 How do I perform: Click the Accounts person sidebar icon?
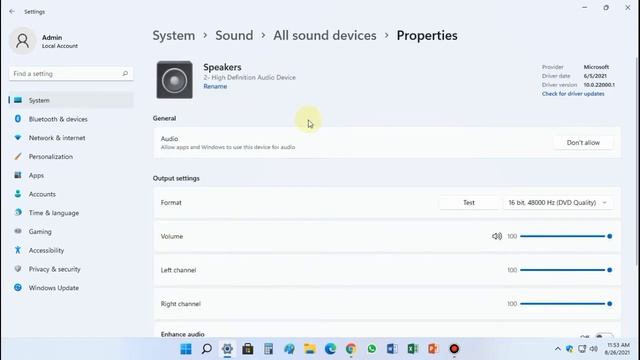[x=18, y=194]
